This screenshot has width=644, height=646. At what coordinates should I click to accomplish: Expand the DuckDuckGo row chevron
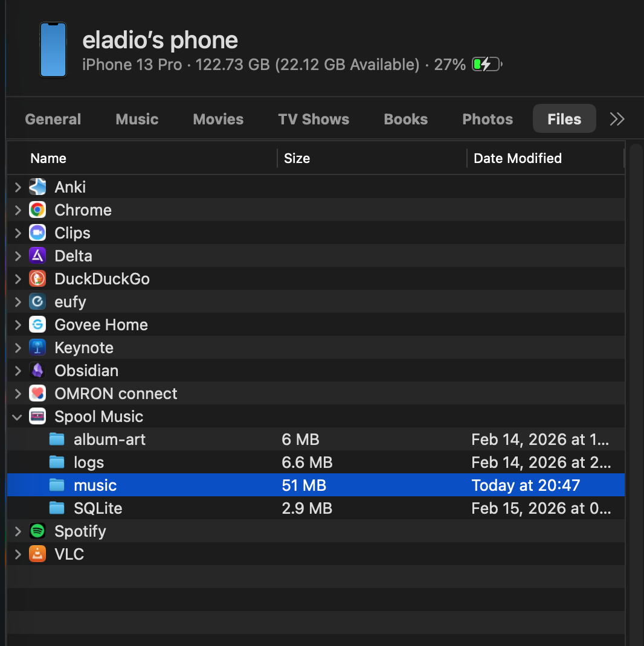click(18, 279)
